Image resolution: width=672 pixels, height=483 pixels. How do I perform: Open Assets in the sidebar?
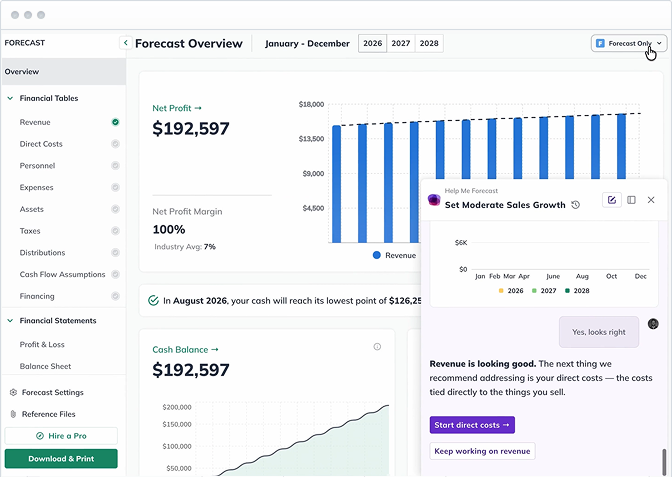pyautogui.click(x=32, y=209)
